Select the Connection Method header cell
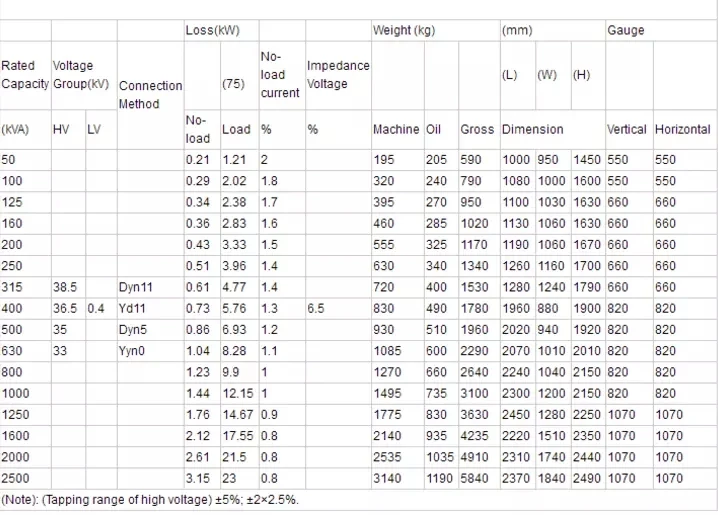 pyautogui.click(x=150, y=94)
